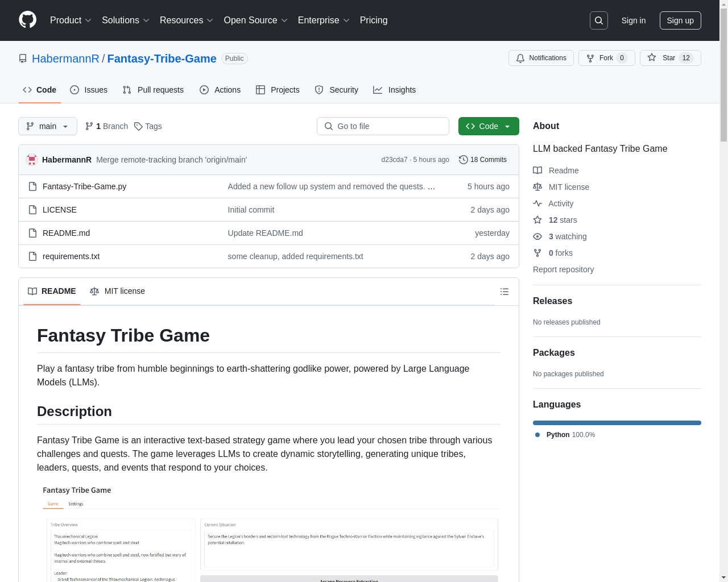Open the Fantasy-Tribe-Game.py file
The width and height of the screenshot is (728, 582).
click(85, 186)
